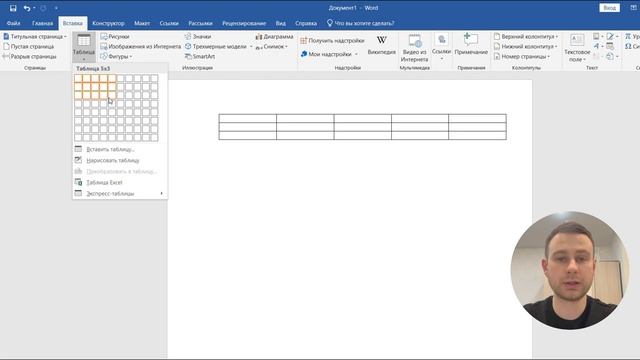Open the Значки (Icons) gallery
The width and height of the screenshot is (640, 360).
click(x=198, y=36)
